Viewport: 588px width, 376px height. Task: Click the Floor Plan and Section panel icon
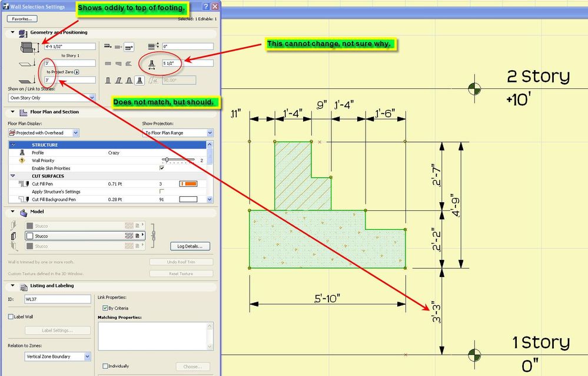(x=24, y=113)
